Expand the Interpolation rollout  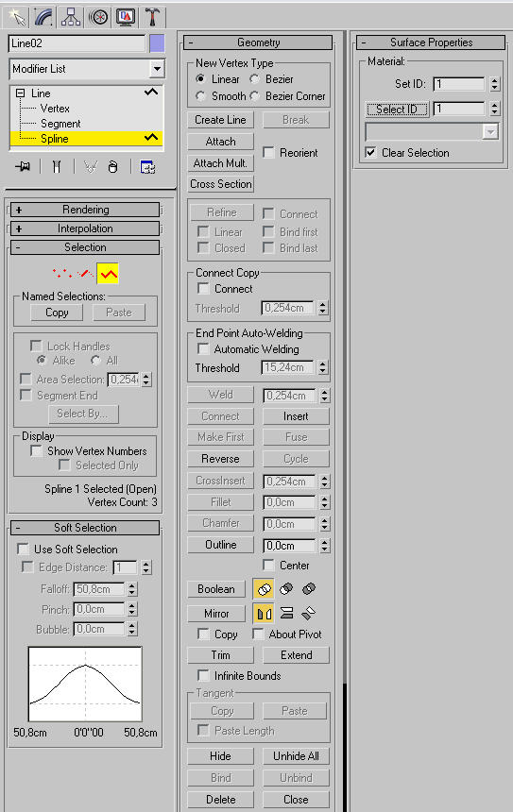tap(85, 228)
